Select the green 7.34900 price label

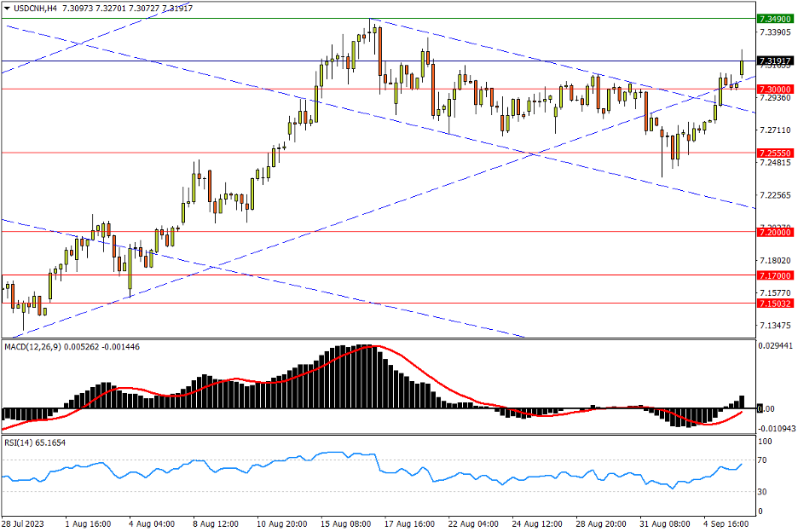coord(775,19)
